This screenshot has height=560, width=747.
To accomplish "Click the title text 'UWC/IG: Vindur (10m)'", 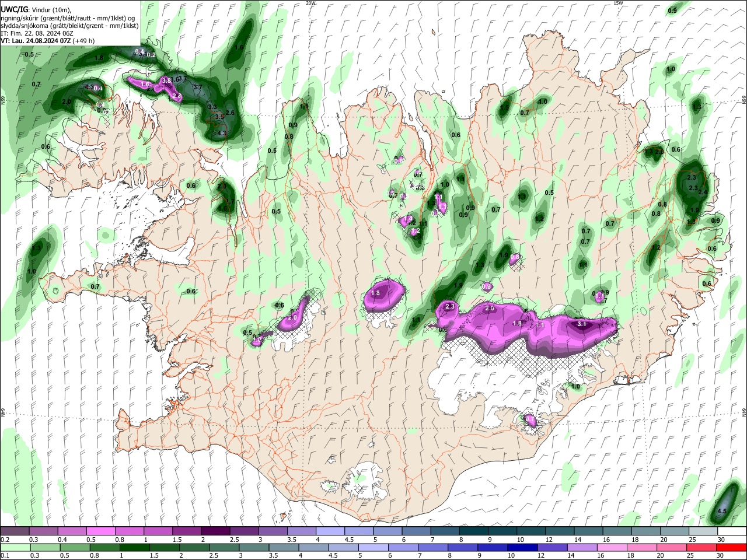I will pos(36,9).
